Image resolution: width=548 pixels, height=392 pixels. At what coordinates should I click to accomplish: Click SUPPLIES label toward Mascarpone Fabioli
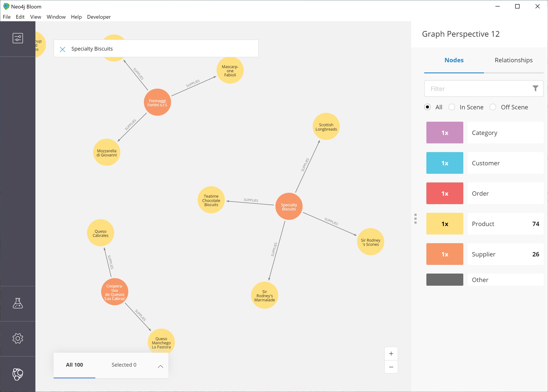pos(193,83)
